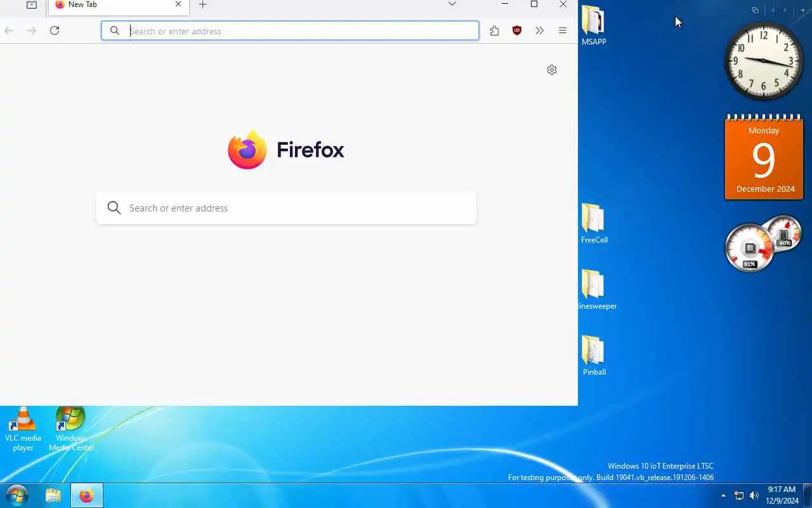
Task: Click the Firefox taskbar button
Action: click(x=86, y=495)
